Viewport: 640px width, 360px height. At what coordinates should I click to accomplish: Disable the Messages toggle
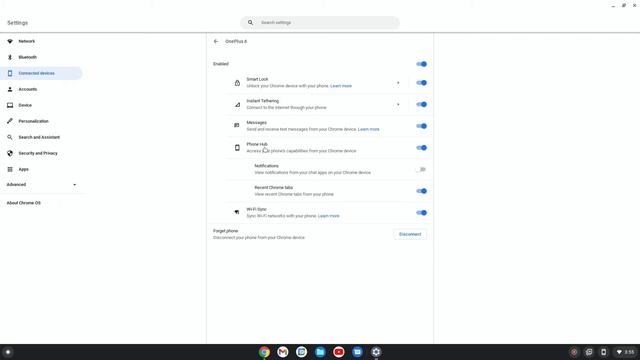pos(421,126)
